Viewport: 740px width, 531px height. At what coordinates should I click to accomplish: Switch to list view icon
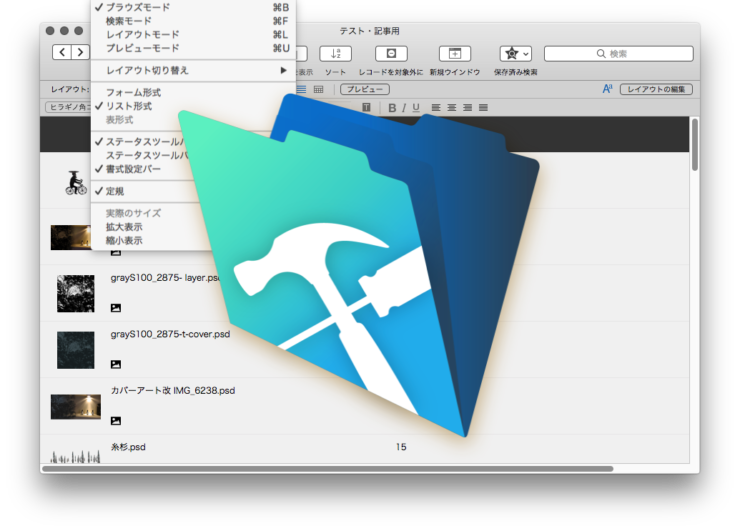301,89
